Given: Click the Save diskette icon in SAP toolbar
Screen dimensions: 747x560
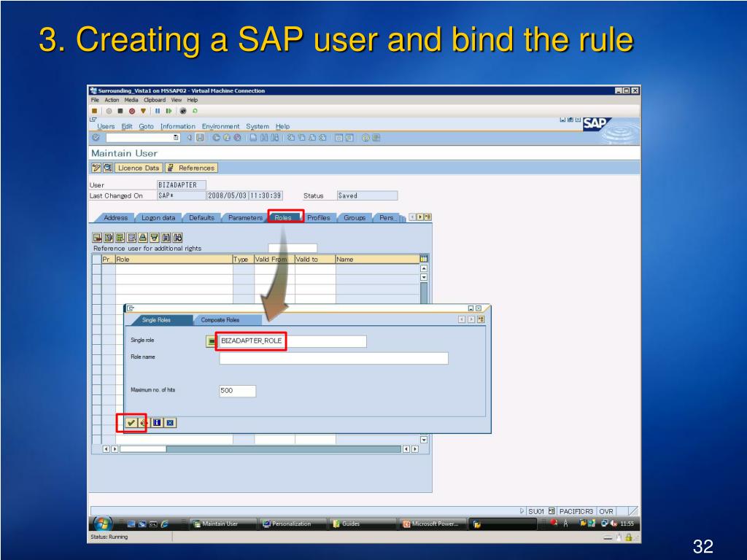Looking at the screenshot, I should click(x=201, y=138).
